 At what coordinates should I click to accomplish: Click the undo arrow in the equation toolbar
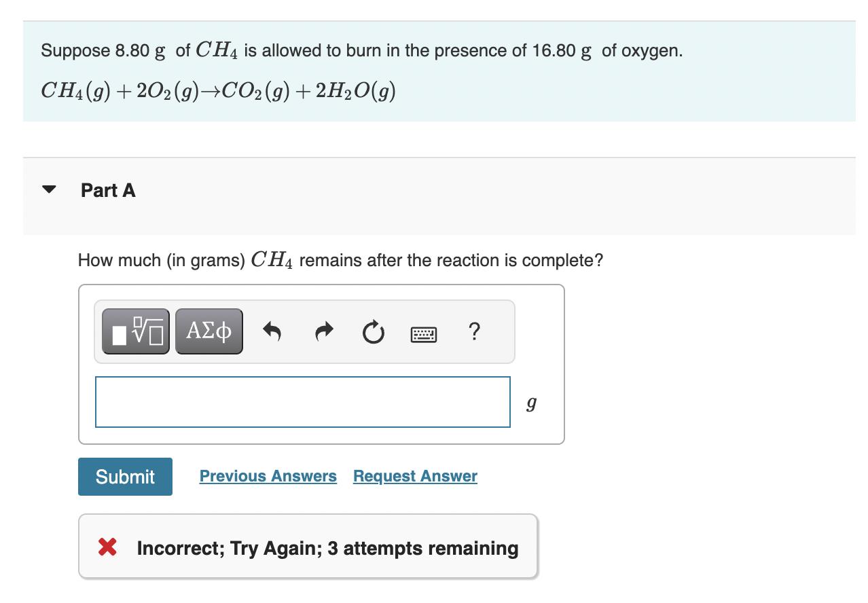click(x=272, y=331)
